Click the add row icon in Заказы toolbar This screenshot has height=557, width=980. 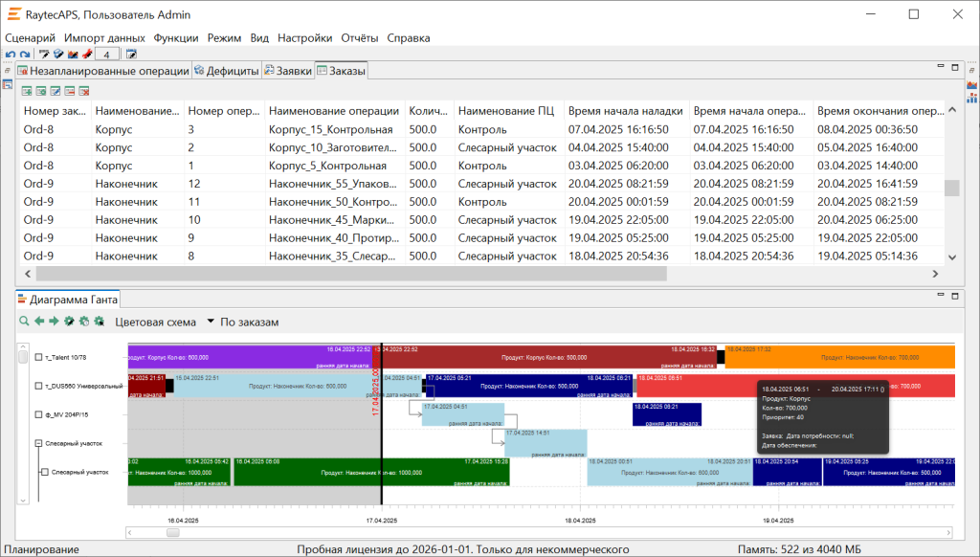tap(27, 91)
